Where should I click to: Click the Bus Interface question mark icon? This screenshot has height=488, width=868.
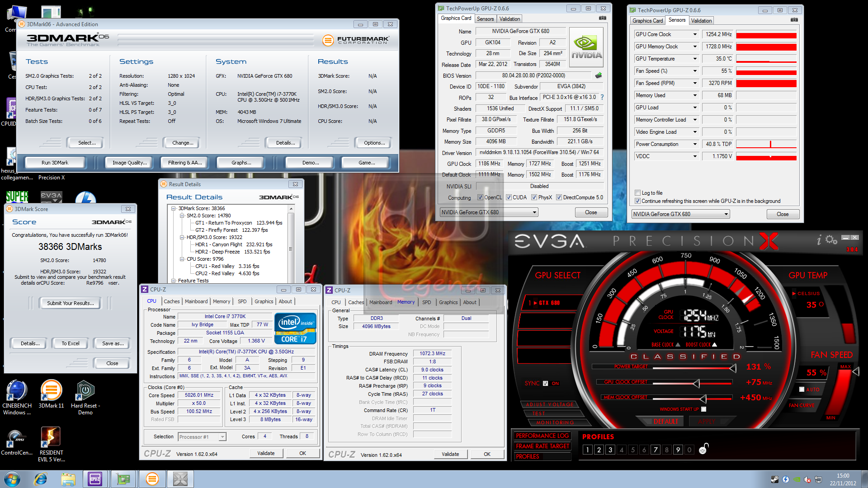pos(602,97)
